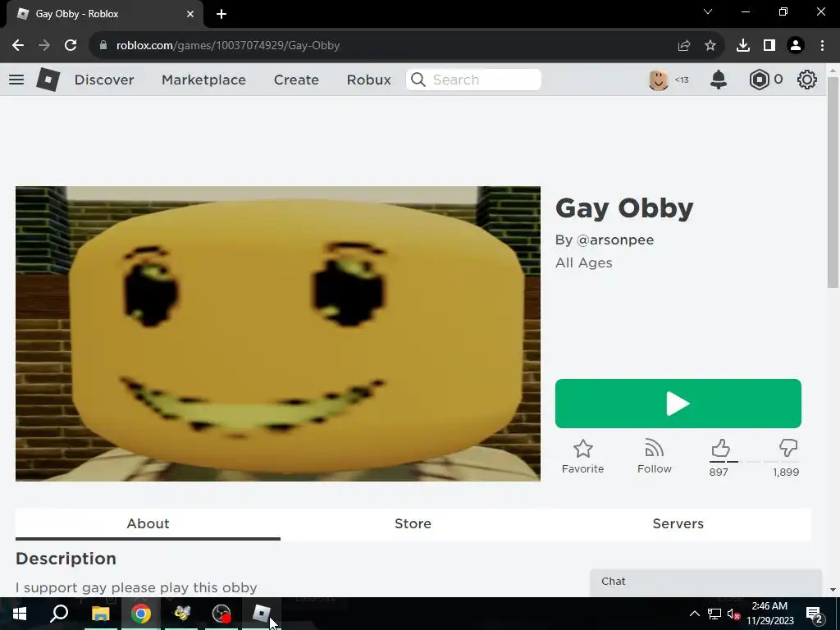The height and width of the screenshot is (630, 840).
Task: Click the "All Ages" rating label
Action: 584,263
